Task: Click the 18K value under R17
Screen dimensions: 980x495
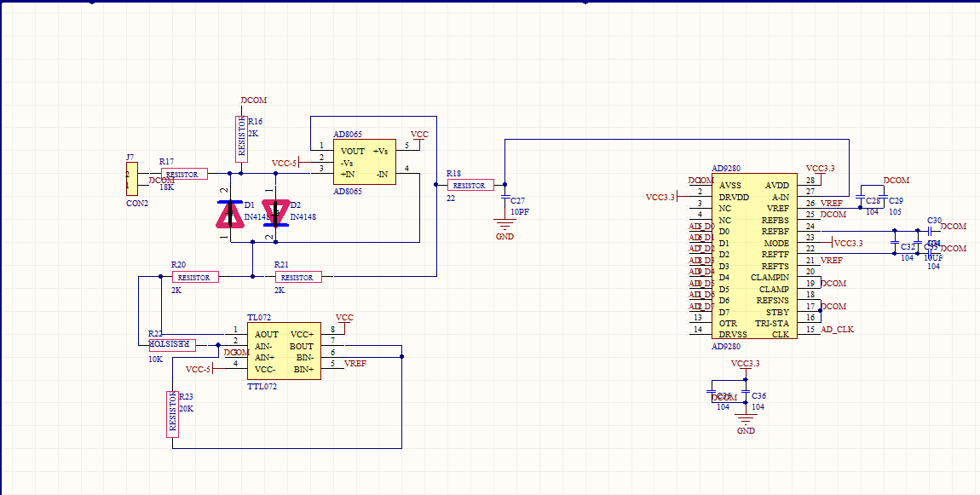Action: tap(166, 187)
